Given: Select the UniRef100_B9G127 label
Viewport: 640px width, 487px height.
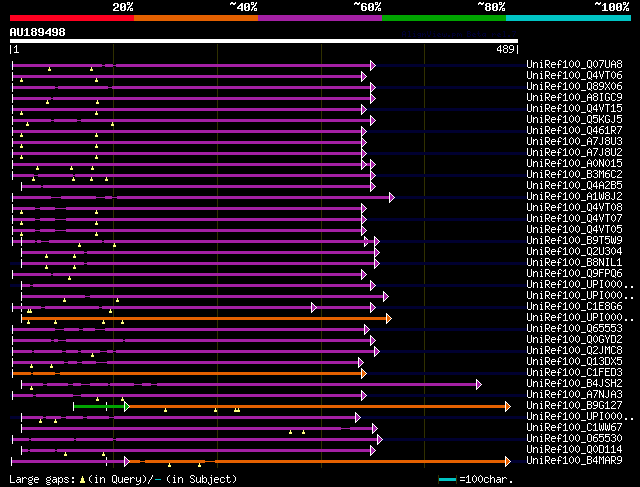Looking at the screenshot, I should 574,406.
